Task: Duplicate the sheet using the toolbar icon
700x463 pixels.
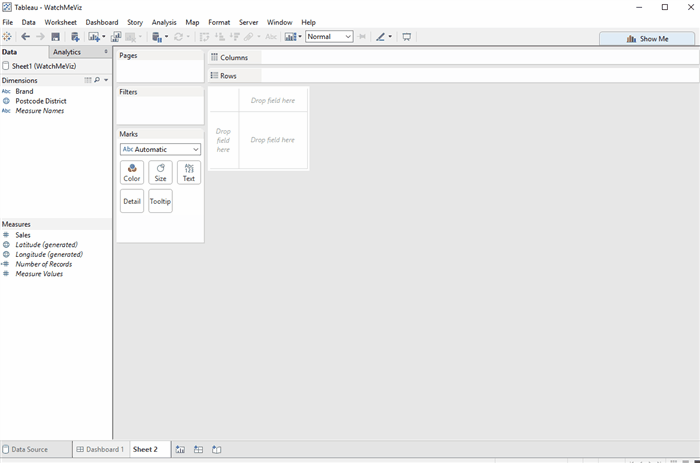Action: [116, 37]
